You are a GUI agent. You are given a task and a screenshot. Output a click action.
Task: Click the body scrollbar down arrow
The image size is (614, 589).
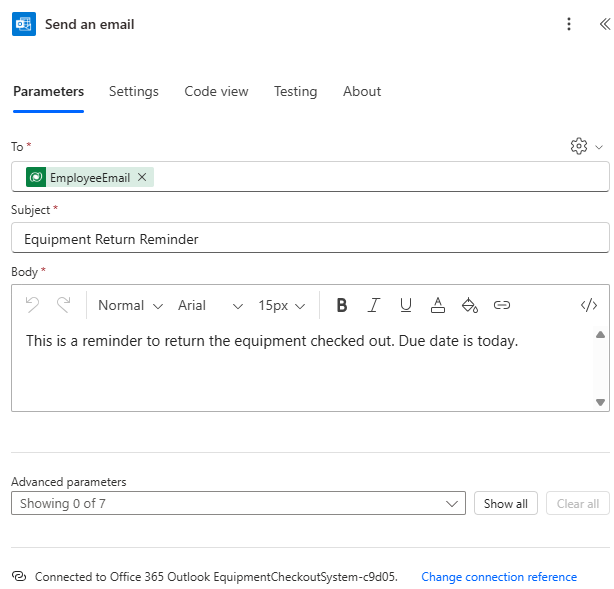pyautogui.click(x=600, y=402)
